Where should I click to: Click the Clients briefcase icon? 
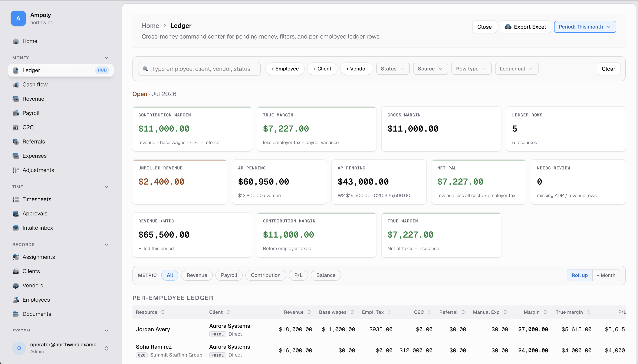pyautogui.click(x=16, y=271)
